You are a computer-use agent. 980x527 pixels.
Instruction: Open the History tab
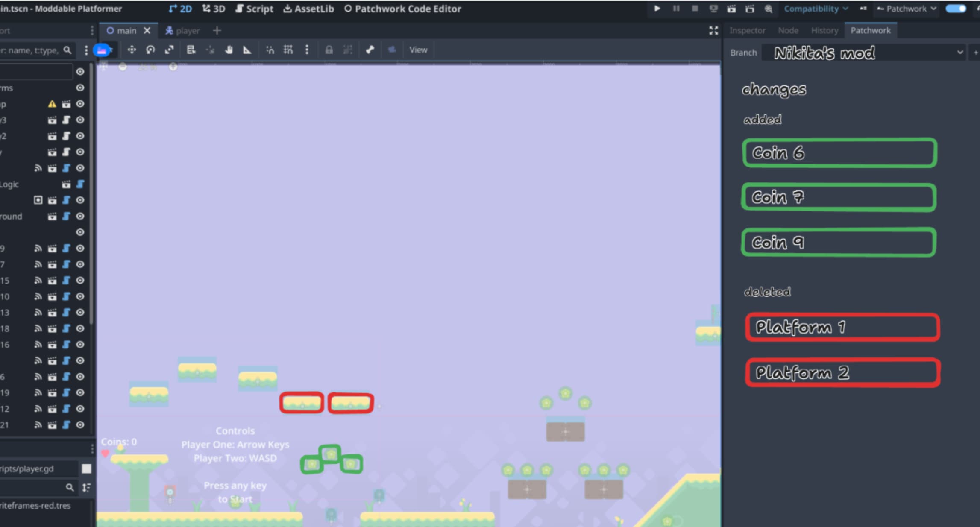(824, 31)
